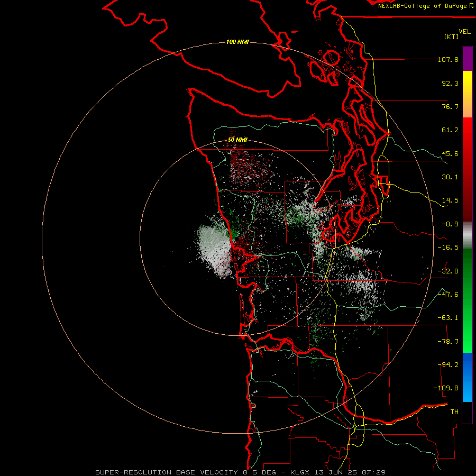Select the -109.8 legend value
The height and width of the screenshot is (476, 476).
446,388
